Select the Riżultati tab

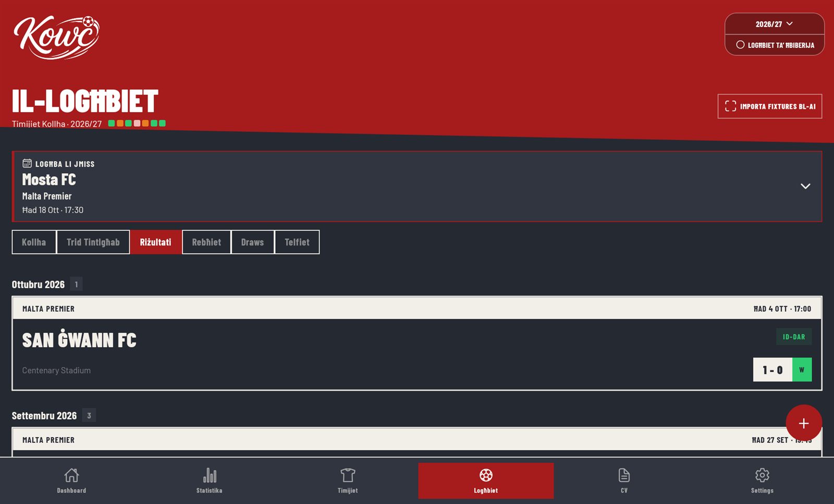coord(156,242)
